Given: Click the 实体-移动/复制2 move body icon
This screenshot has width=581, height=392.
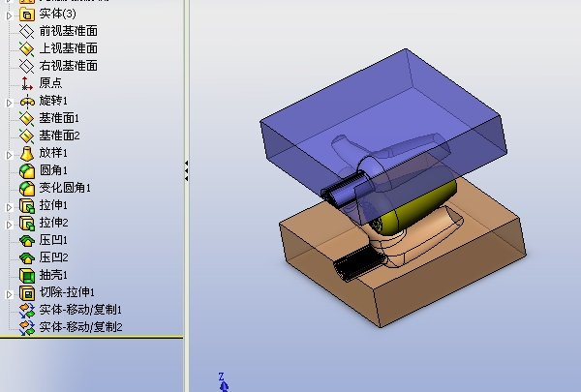Looking at the screenshot, I should tap(27, 328).
